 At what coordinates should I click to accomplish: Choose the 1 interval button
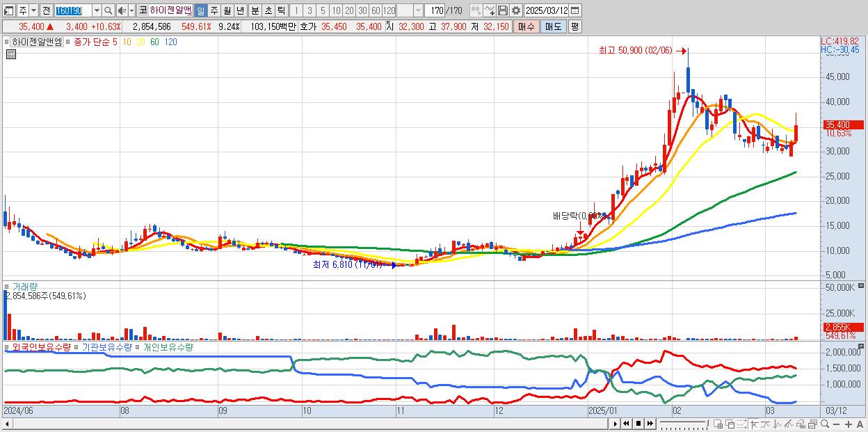(296, 10)
